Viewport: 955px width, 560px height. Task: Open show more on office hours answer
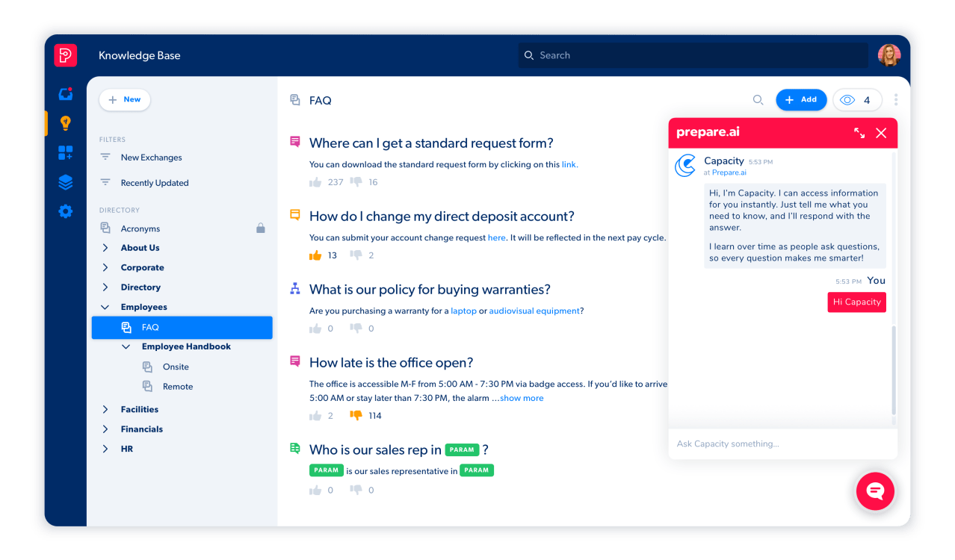click(x=521, y=397)
